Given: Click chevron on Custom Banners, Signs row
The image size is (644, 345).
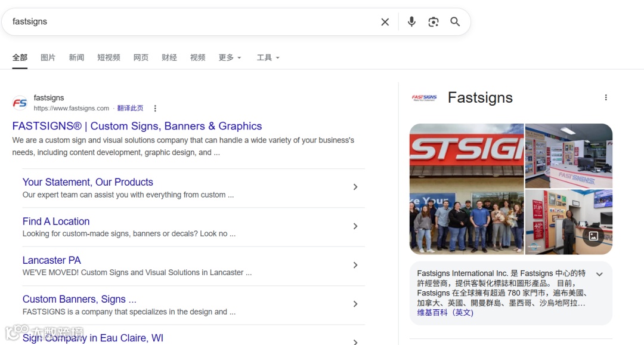Looking at the screenshot, I should pyautogui.click(x=355, y=304).
